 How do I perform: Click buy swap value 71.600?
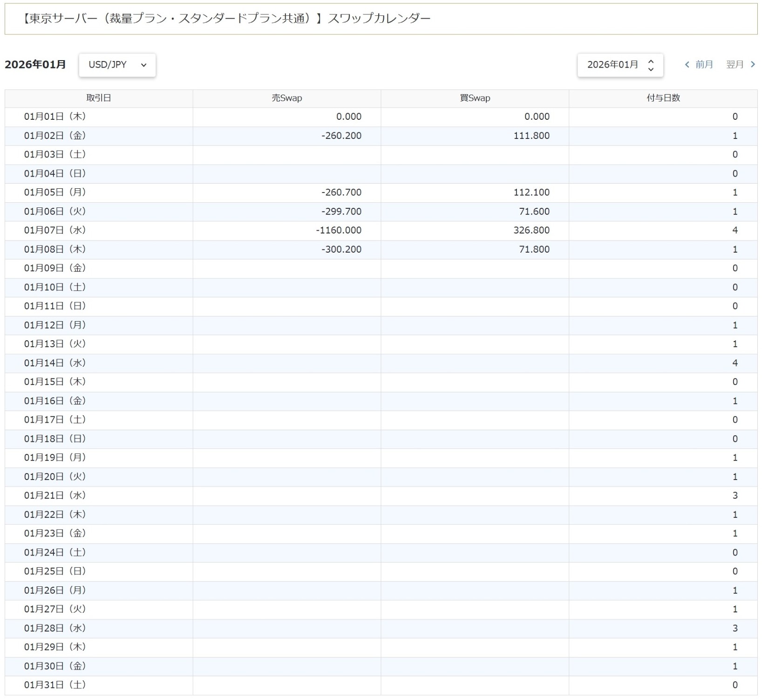pyautogui.click(x=534, y=212)
